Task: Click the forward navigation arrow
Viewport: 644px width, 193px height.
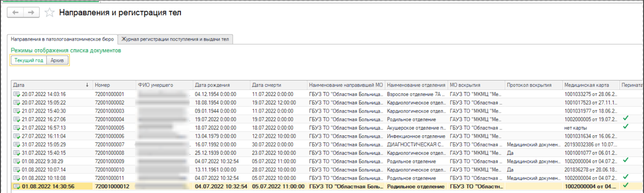Action: click(31, 13)
